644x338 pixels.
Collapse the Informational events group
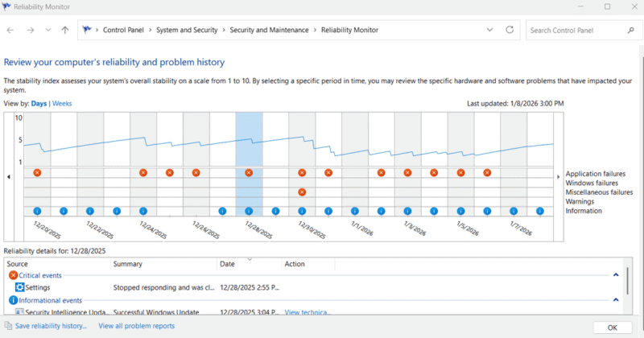(616, 300)
